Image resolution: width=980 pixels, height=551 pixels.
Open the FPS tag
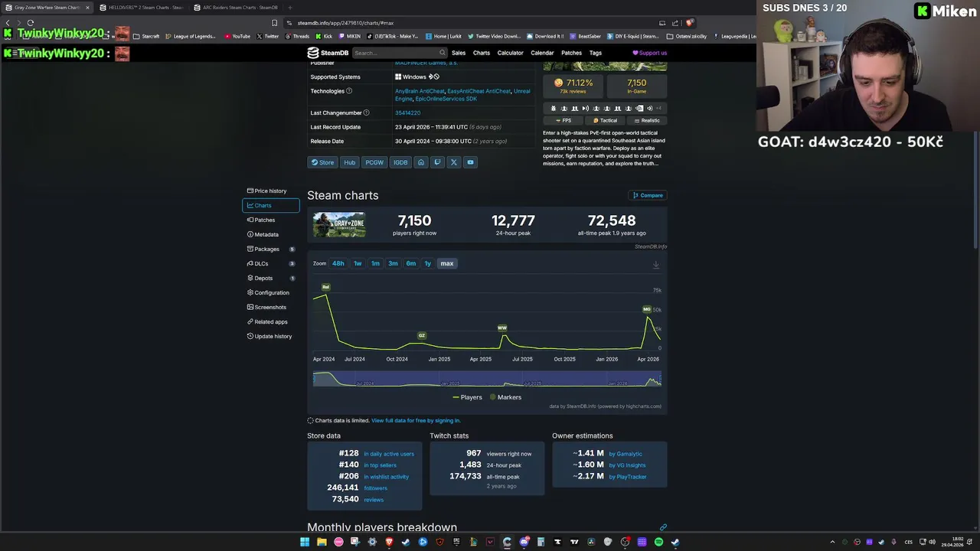[x=563, y=120]
